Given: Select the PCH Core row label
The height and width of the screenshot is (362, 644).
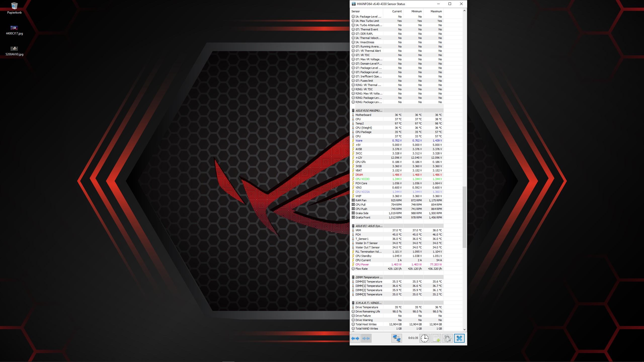Looking at the screenshot, I should [361, 183].
